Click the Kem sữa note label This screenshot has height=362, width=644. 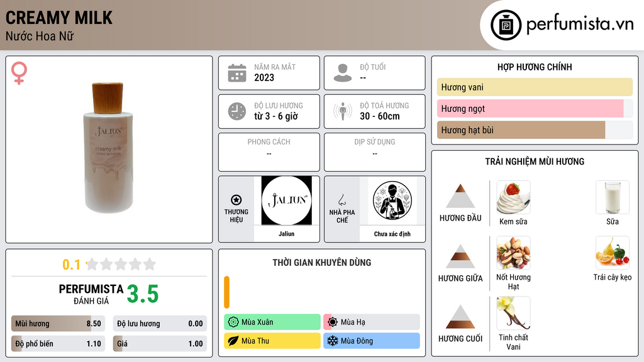point(513,222)
